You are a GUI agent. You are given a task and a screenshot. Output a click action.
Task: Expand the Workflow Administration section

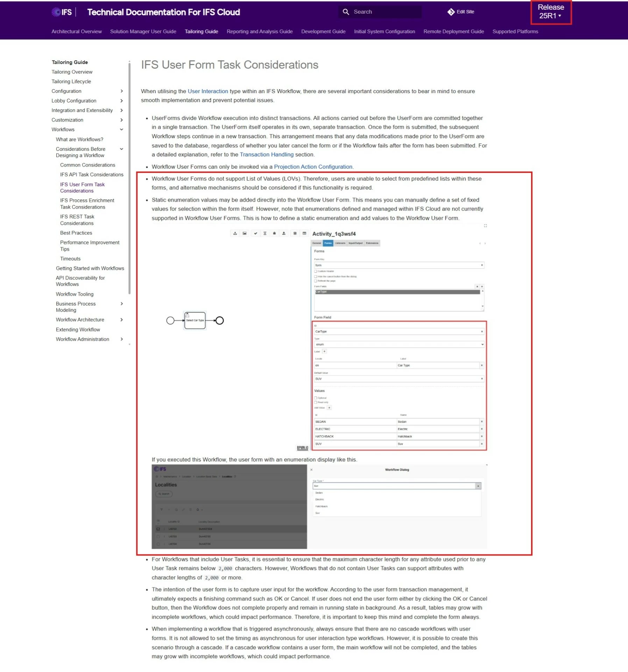(122, 339)
